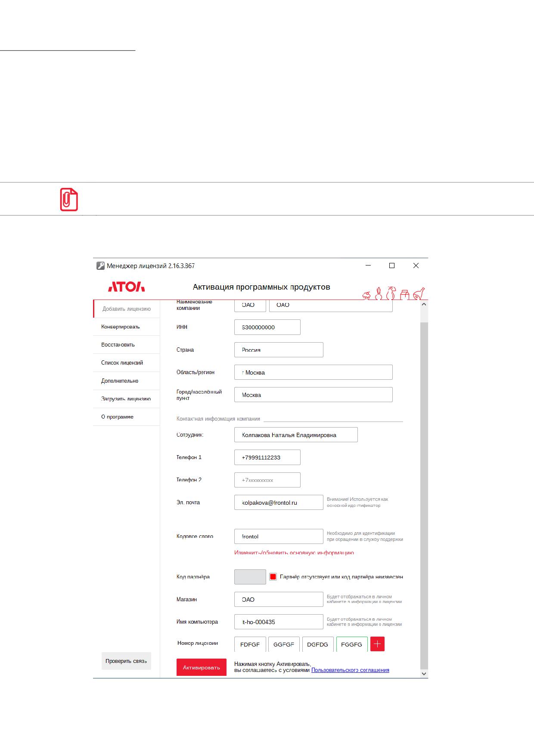Click the Кодовое слово field
Screen dimensions: 534x756
point(279,537)
